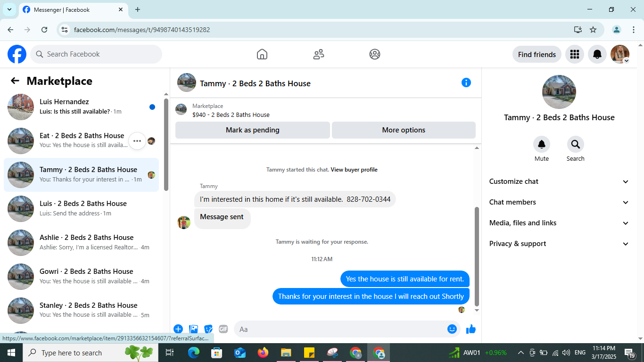Click the message thread scrollbar
Viewport: 644px width, 362px height.
[x=477, y=256]
